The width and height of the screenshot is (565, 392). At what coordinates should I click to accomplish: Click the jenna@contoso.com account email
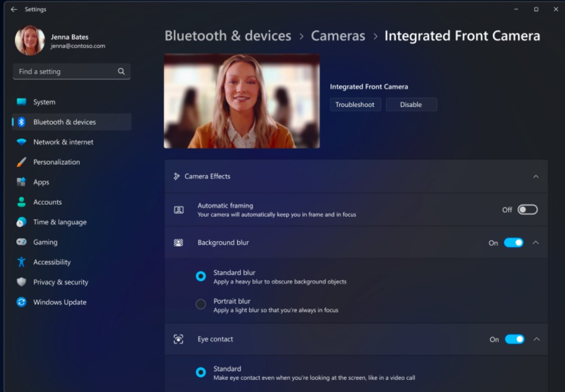point(78,46)
